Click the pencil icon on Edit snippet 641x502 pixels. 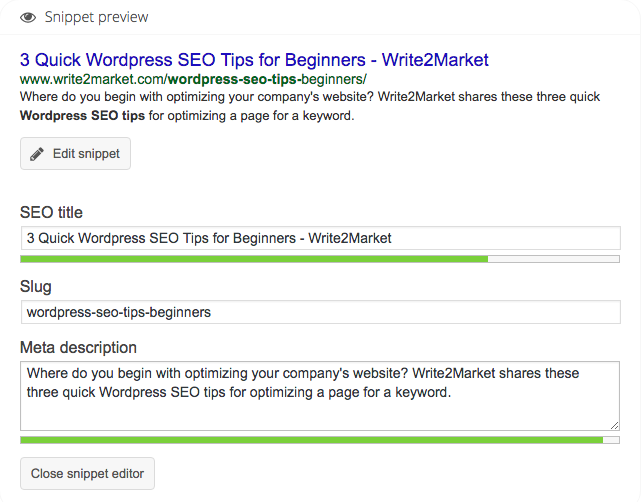point(36,154)
